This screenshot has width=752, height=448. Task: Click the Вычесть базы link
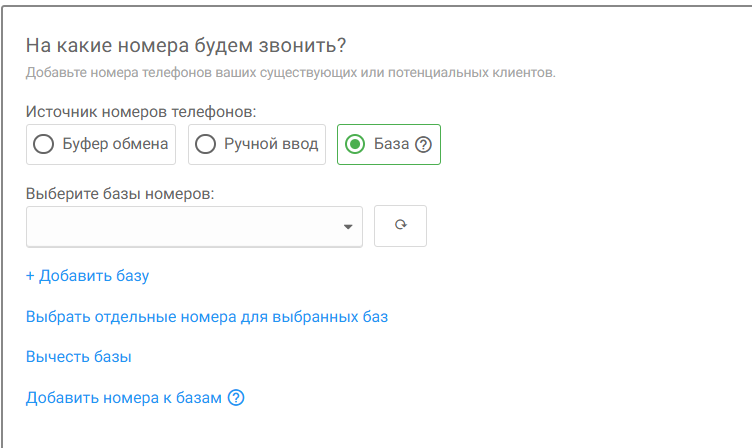coord(79,356)
